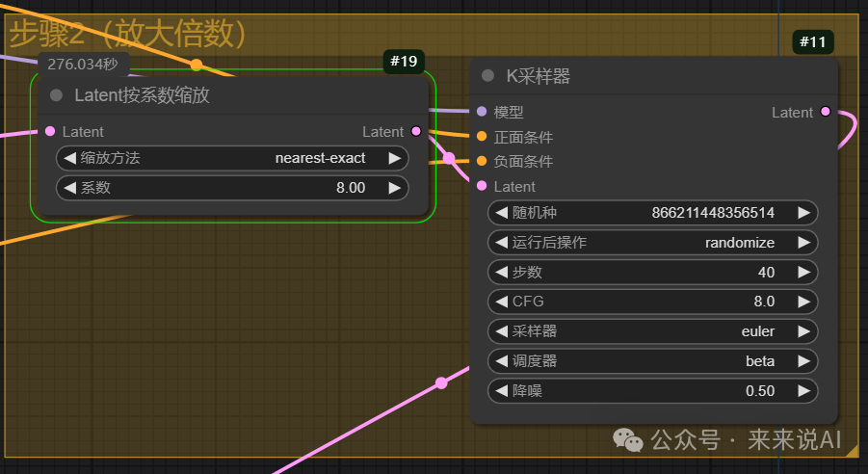Screen dimensions: 868x474
Task: Increase CFG value with right arrow
Action: coord(803,302)
